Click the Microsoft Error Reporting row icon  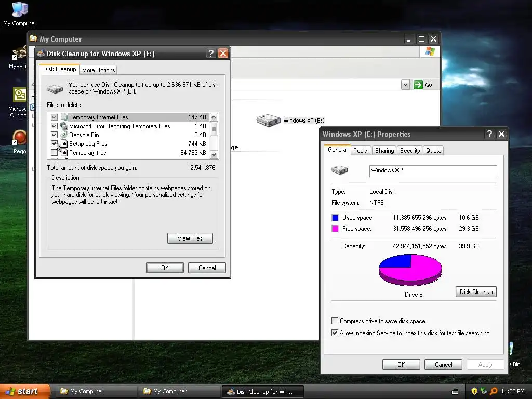[x=64, y=126]
